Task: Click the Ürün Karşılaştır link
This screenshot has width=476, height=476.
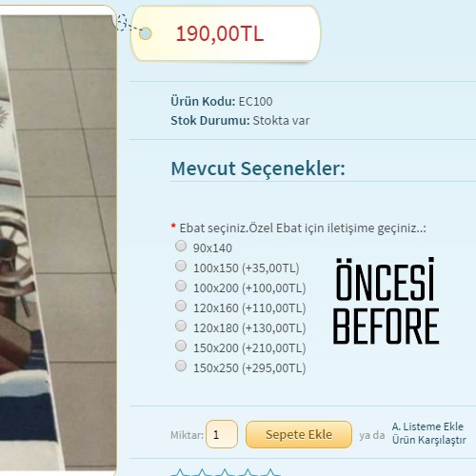Action: (428, 440)
